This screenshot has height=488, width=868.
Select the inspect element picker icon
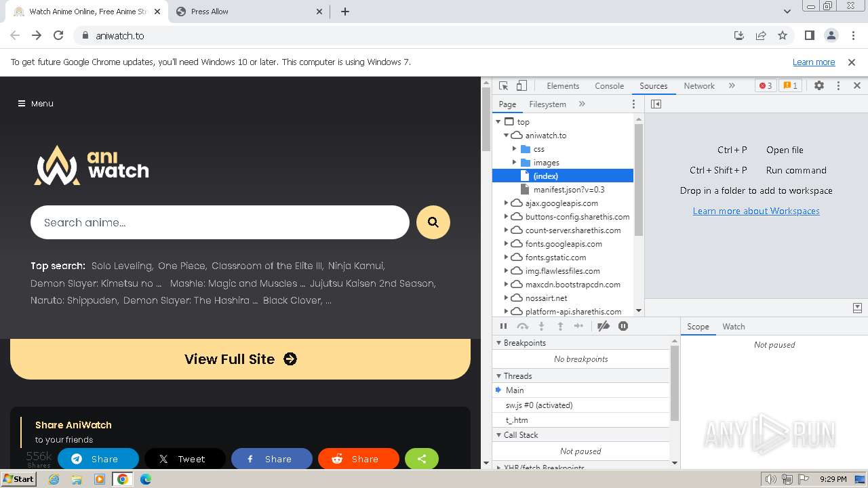click(x=503, y=86)
